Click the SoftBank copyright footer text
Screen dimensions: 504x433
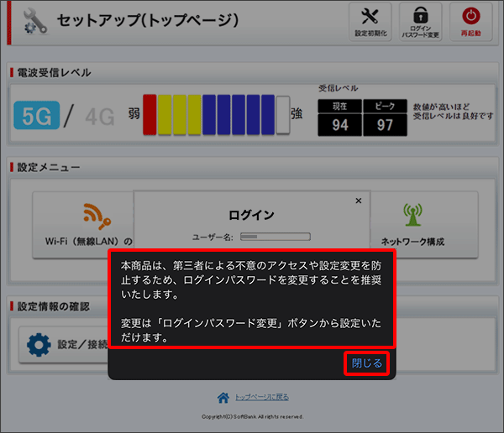click(x=252, y=416)
